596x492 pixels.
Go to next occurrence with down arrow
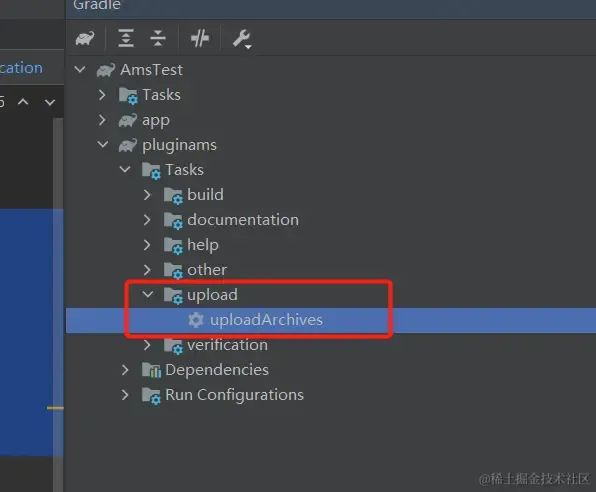click(50, 102)
